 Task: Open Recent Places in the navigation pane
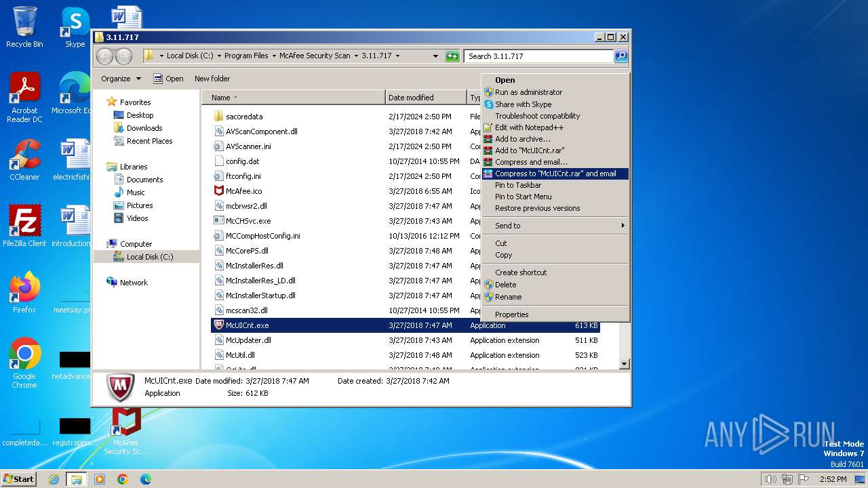(149, 141)
